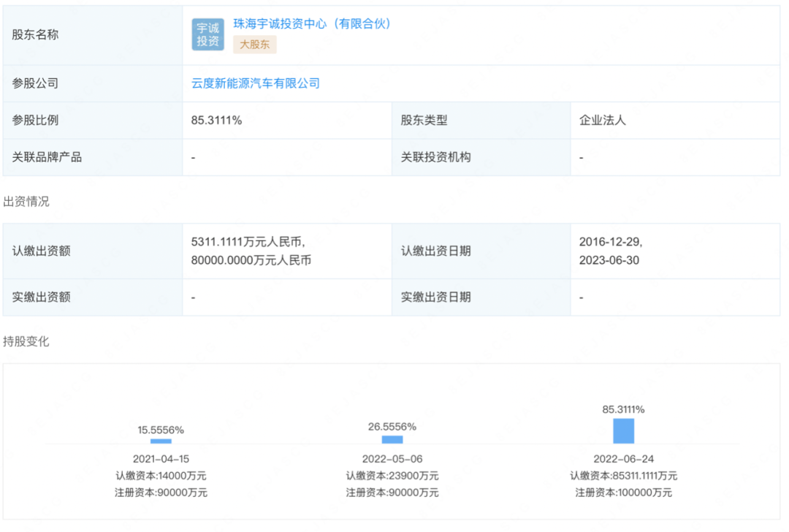The image size is (789, 532).
Task: Select the 80000.0000万元人民币 amount
Action: point(251,260)
